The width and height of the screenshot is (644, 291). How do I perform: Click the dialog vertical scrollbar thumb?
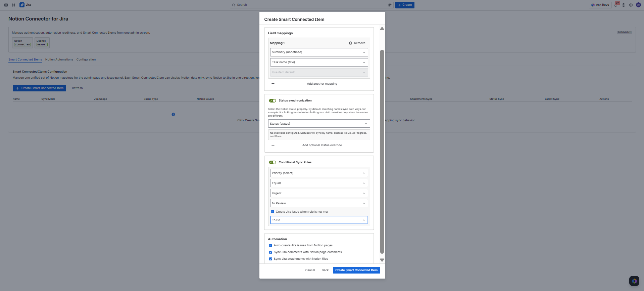tap(382, 152)
